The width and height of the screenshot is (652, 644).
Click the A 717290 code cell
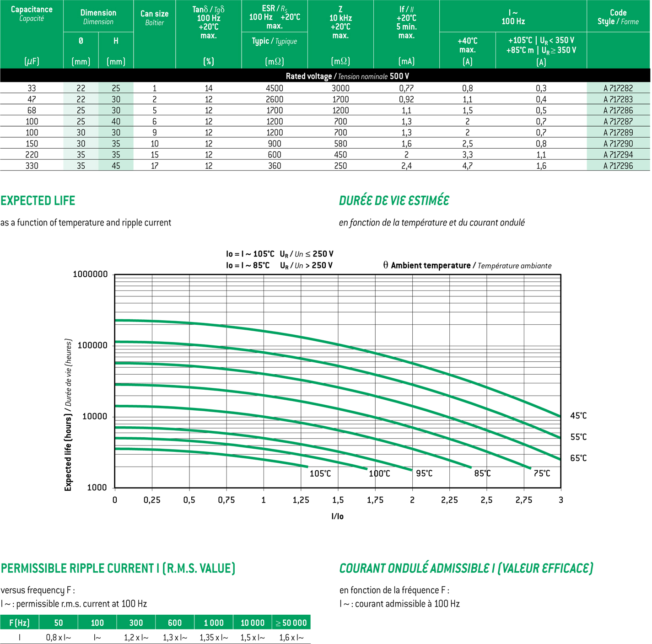[x=618, y=144]
